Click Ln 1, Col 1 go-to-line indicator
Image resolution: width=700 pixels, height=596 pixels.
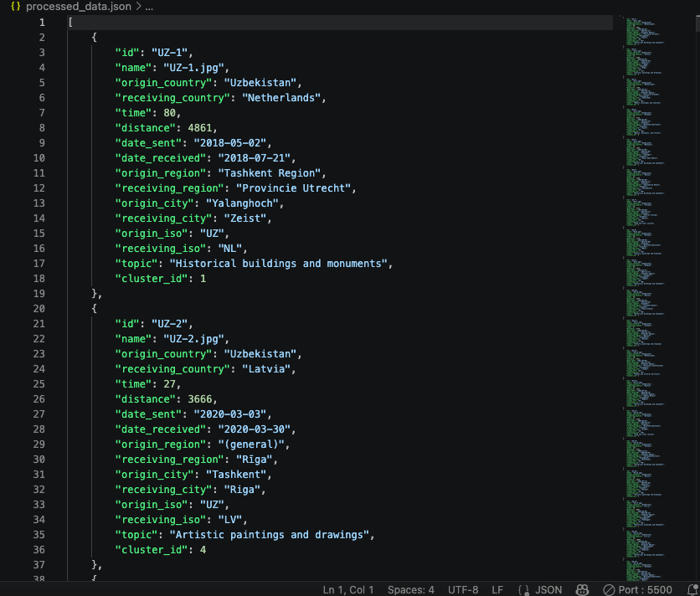pos(347,589)
